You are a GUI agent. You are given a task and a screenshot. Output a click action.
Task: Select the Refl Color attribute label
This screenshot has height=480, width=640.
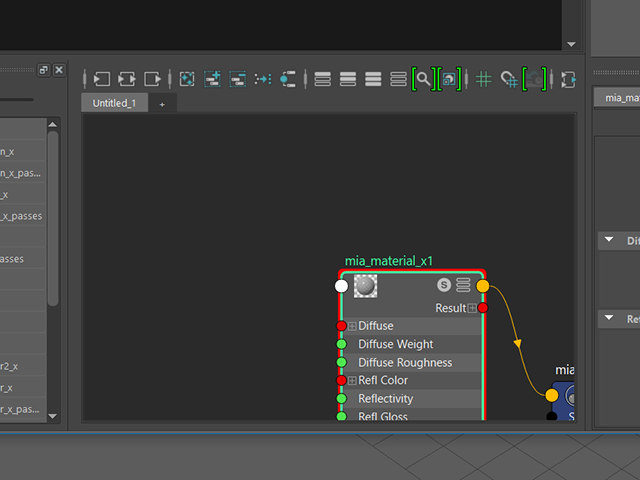pos(383,380)
